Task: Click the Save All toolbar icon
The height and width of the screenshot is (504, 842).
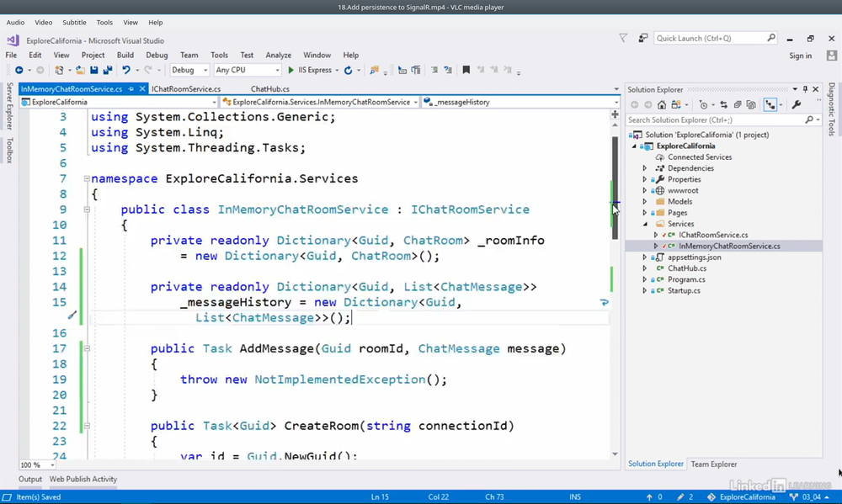Action: tap(108, 71)
